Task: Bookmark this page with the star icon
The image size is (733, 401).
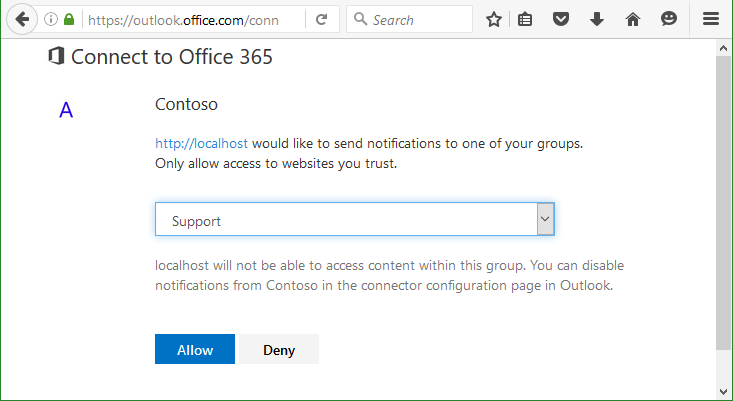Action: coord(494,19)
